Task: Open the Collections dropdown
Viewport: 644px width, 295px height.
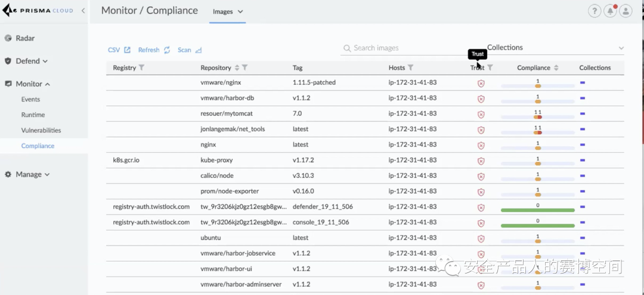Action: click(x=555, y=48)
